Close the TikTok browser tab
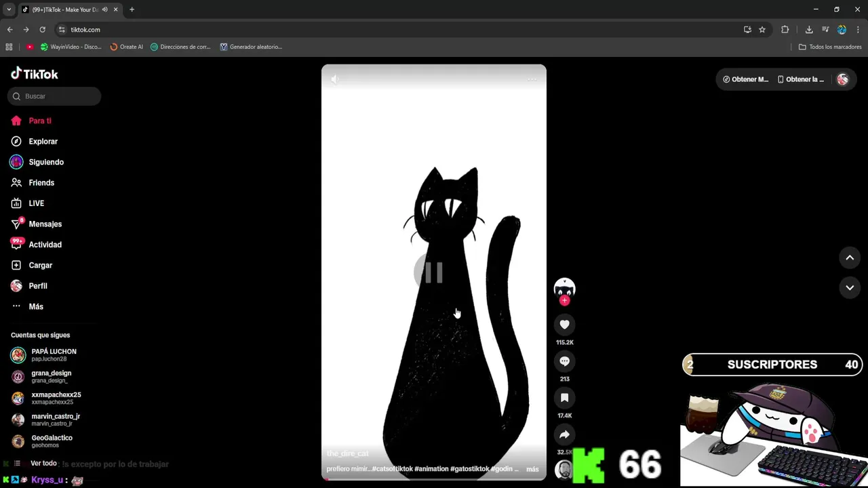Screen dimensions: 868x488 (116, 9)
